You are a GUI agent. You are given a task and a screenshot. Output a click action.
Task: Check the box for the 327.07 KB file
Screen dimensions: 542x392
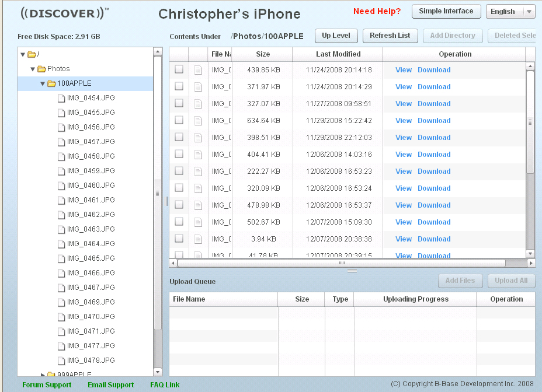(x=179, y=103)
